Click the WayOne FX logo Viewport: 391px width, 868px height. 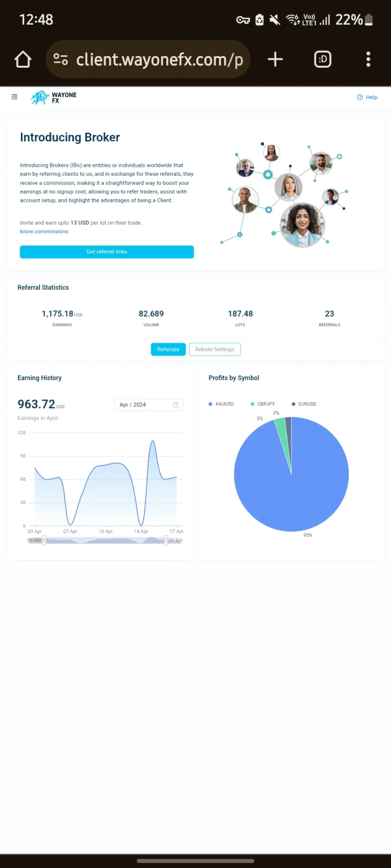53,98
